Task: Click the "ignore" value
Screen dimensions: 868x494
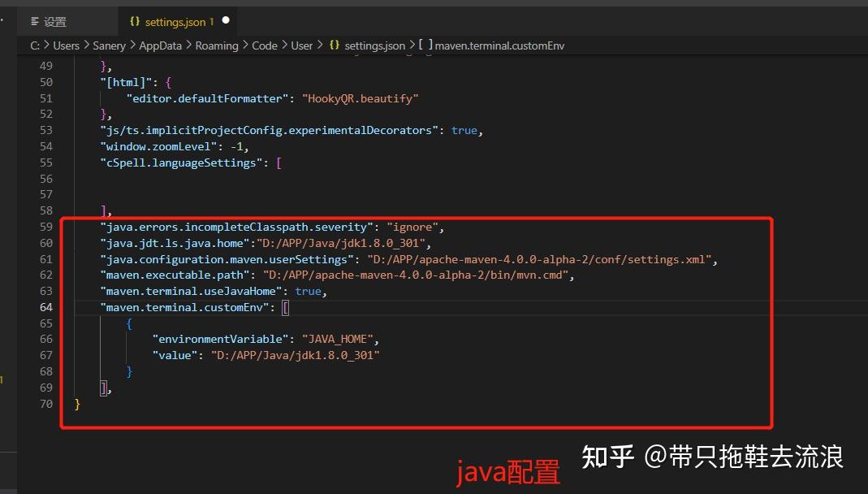Action: pyautogui.click(x=412, y=227)
